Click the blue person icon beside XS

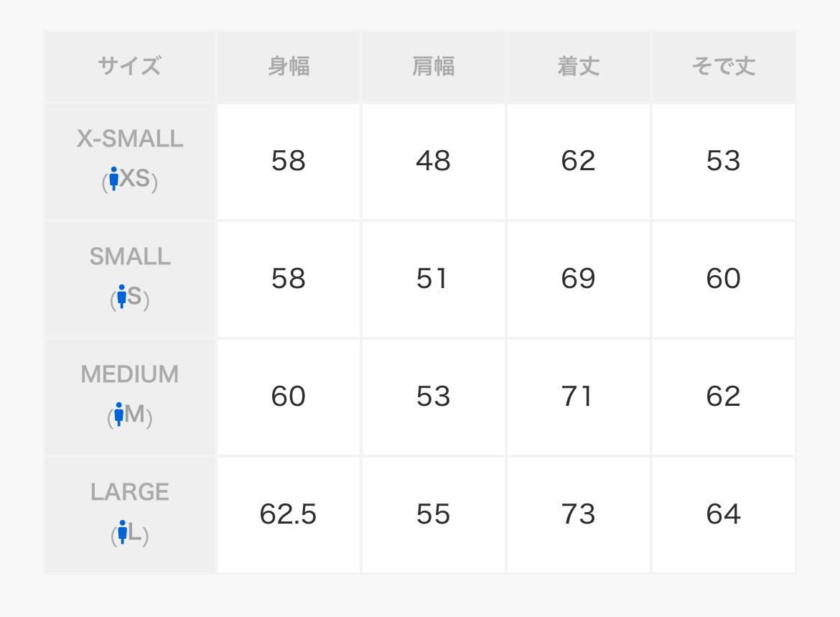(x=113, y=178)
